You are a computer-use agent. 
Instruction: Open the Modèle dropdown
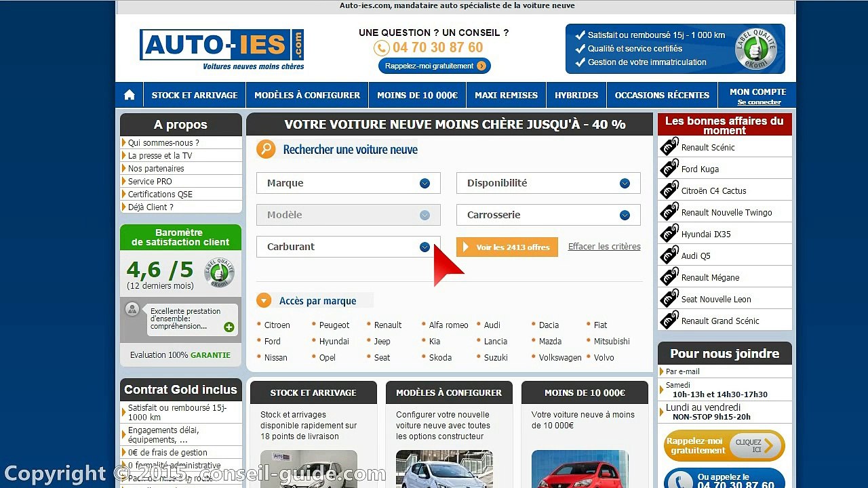point(349,215)
